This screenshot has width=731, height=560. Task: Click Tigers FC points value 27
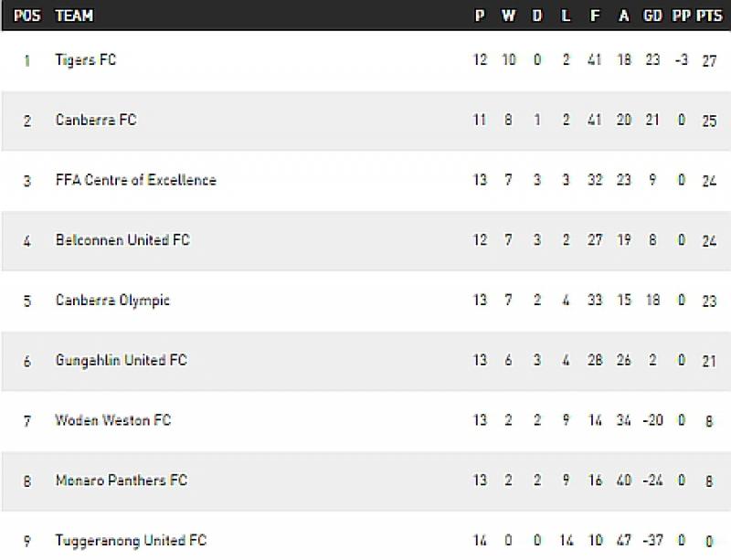[709, 60]
